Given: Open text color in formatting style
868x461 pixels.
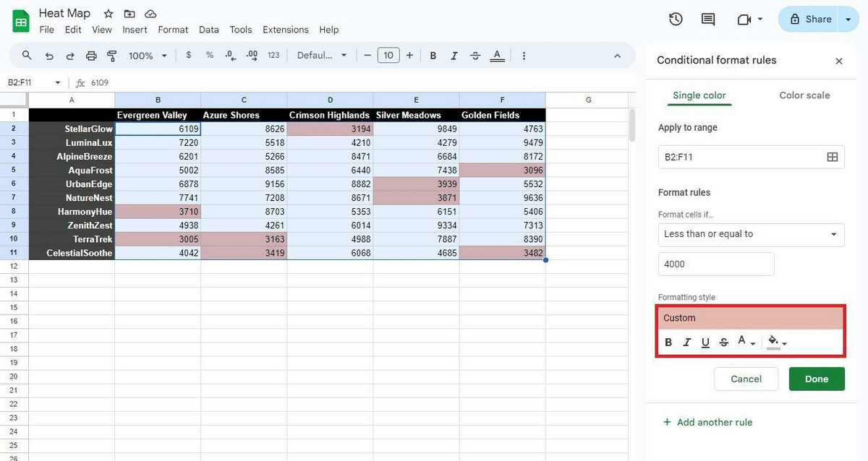Looking at the screenshot, I should pyautogui.click(x=745, y=342).
